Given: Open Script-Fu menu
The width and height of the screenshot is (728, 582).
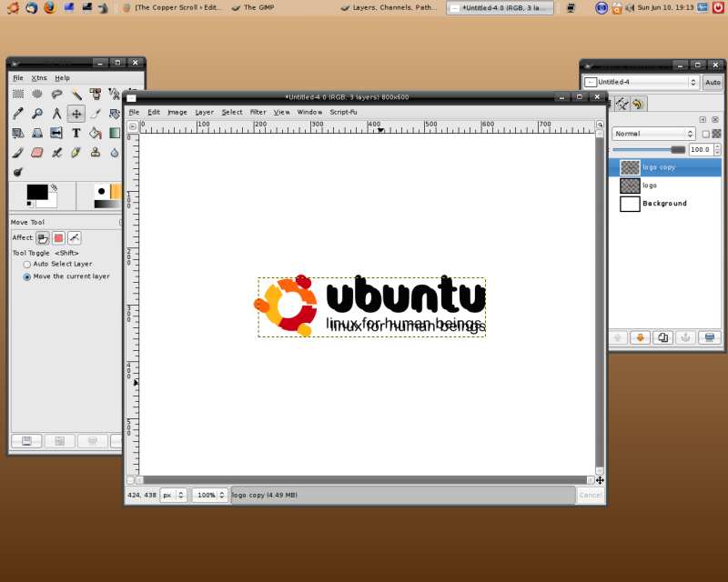Looking at the screenshot, I should [344, 113].
